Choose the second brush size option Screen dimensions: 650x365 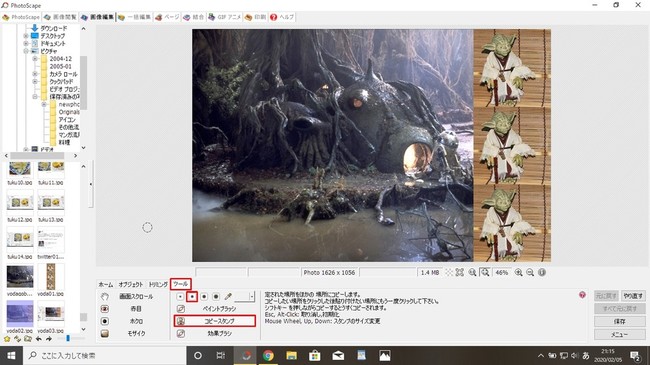192,297
